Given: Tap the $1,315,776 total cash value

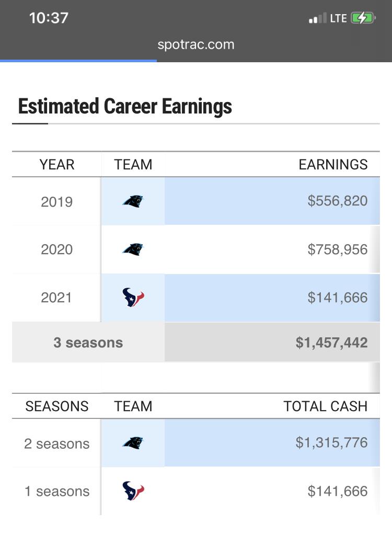Looking at the screenshot, I should (x=331, y=442).
